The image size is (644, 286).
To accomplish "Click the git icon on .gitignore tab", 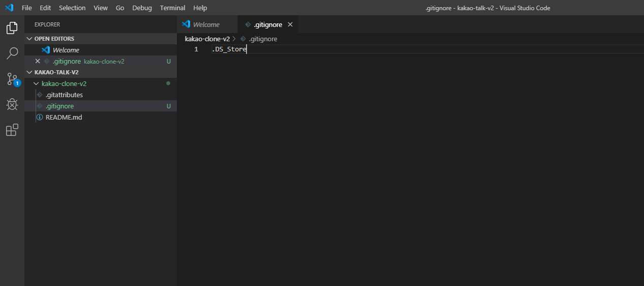I will 248,24.
